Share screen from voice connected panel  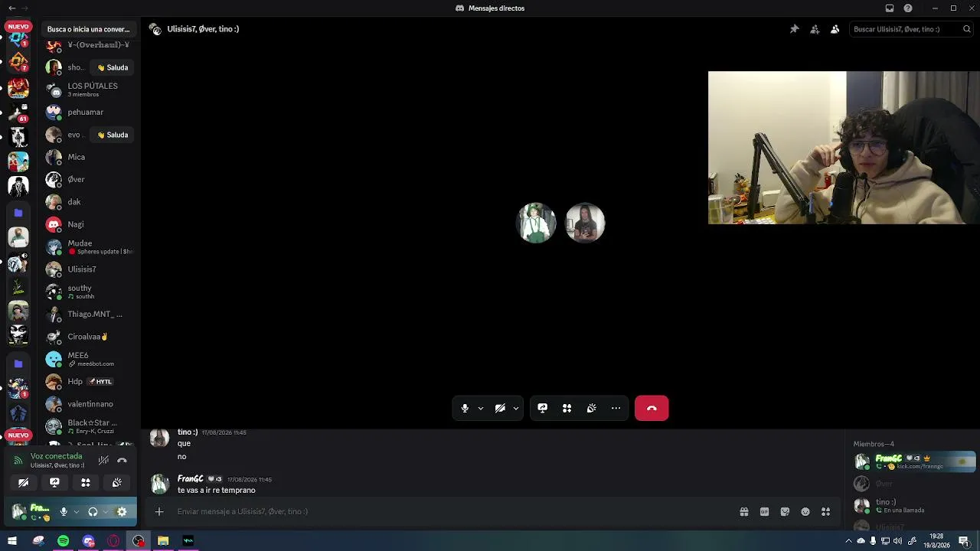point(54,483)
